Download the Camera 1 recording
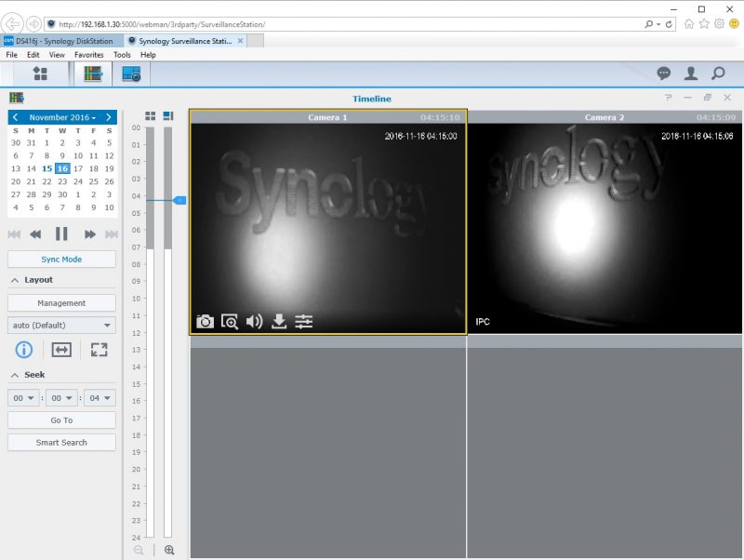 (x=279, y=322)
